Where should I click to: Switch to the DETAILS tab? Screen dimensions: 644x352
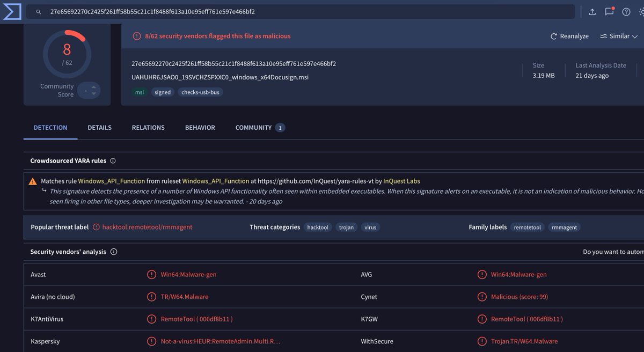pos(100,128)
